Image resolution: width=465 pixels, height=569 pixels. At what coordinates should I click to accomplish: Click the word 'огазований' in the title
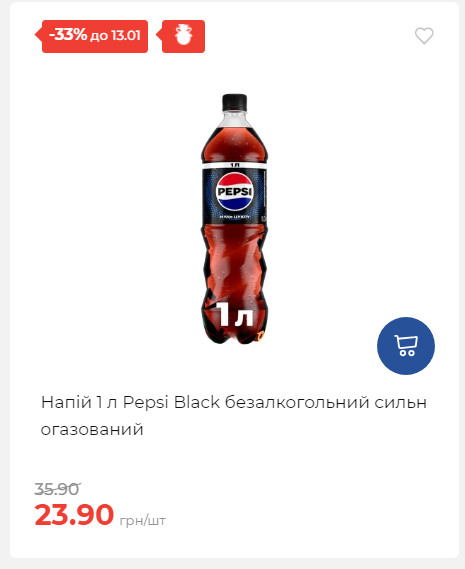pyautogui.click(x=92, y=429)
